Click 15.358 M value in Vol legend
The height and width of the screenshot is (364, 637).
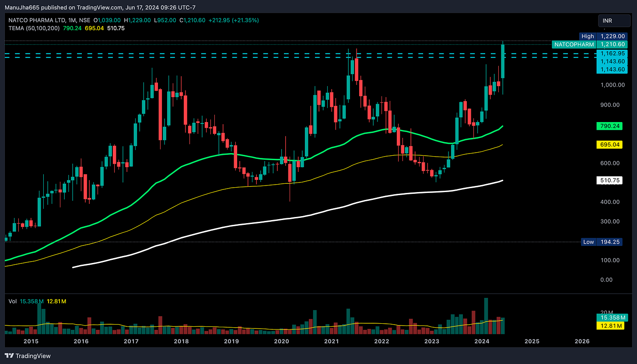[x=32, y=301]
